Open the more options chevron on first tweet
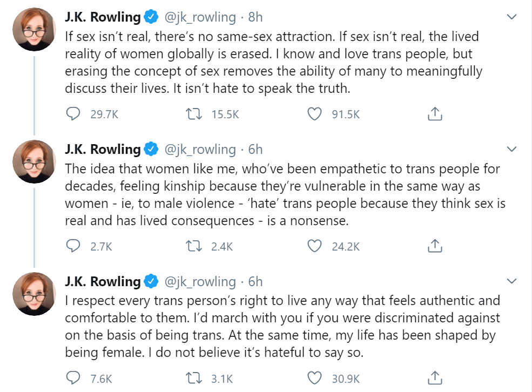532x392 pixels. click(511, 17)
